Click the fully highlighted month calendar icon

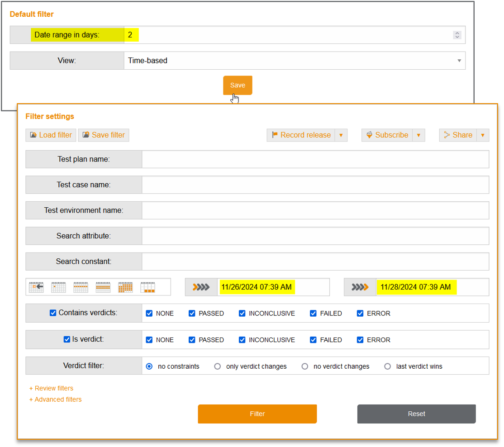coord(125,287)
